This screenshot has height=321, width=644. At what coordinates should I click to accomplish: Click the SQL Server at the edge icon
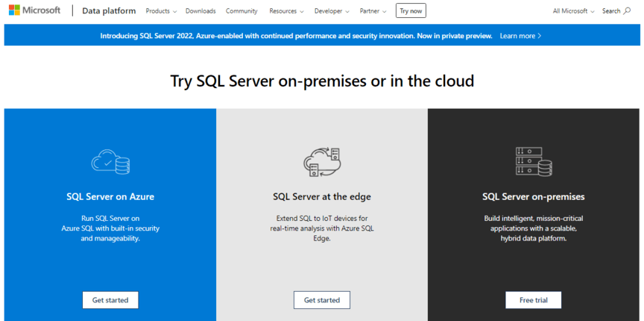coord(322,161)
